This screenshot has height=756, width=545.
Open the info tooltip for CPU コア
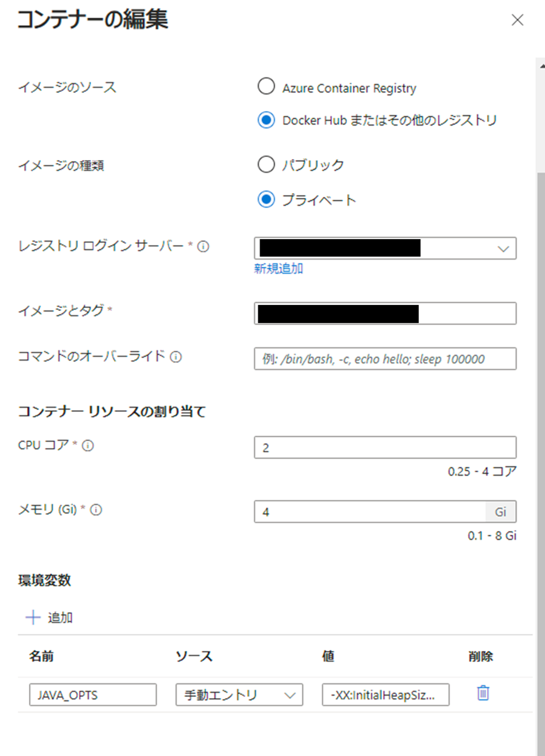pos(88,445)
